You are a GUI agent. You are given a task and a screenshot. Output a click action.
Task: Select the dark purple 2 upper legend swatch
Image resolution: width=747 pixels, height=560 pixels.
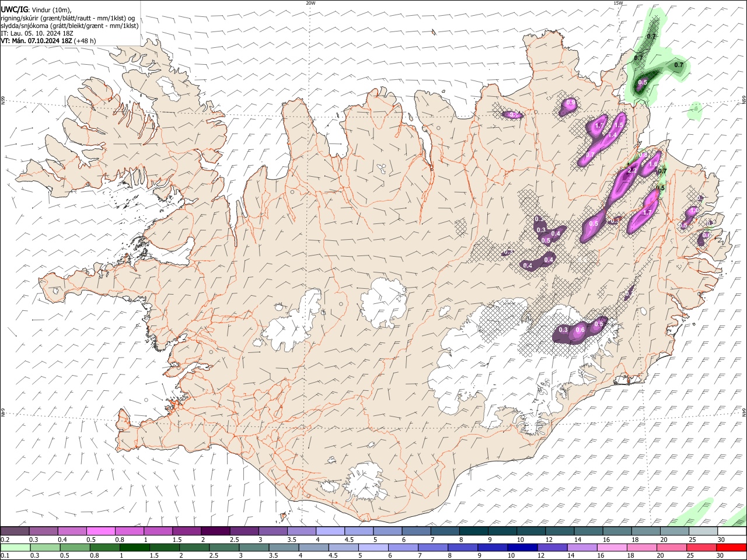click(x=215, y=531)
